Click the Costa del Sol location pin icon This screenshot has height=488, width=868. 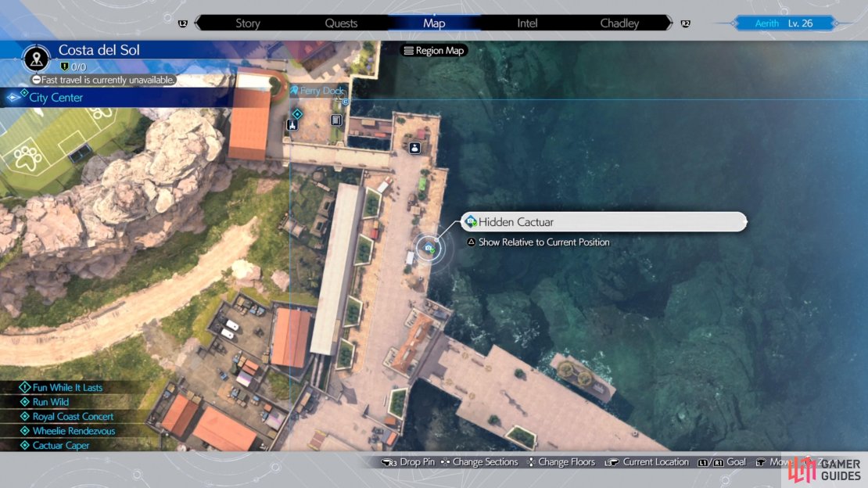(37, 58)
